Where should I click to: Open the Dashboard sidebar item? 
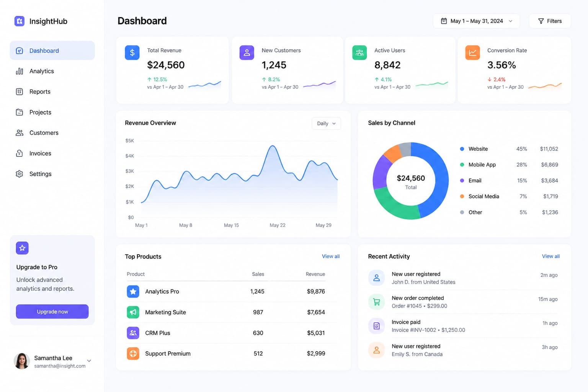click(52, 51)
